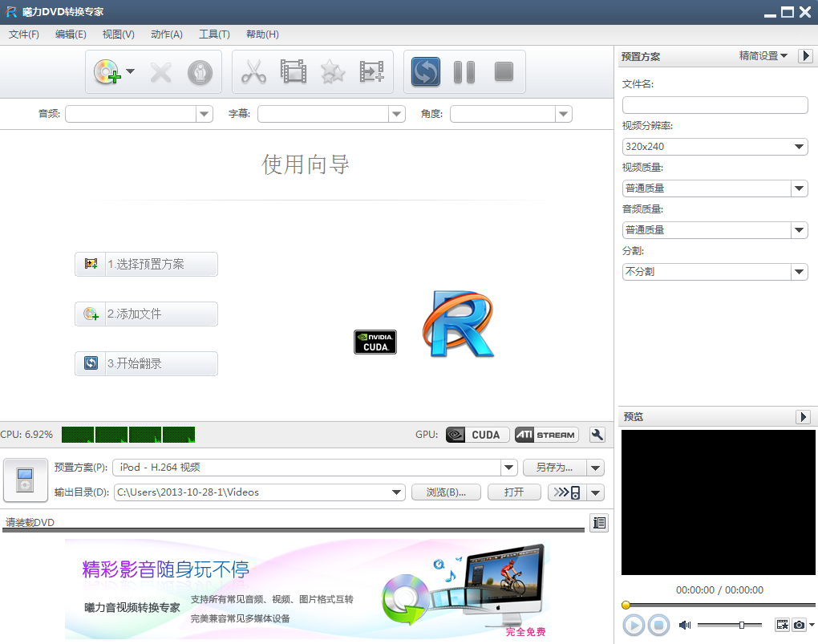Open the GPU wrench settings icon
Viewport: 818px width, 644px height.
pos(597,435)
